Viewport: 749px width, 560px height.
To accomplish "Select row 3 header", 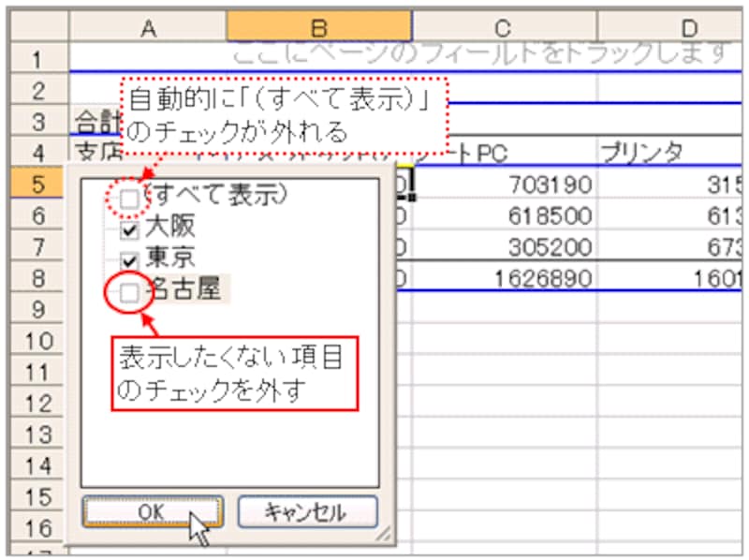I will 38,122.
